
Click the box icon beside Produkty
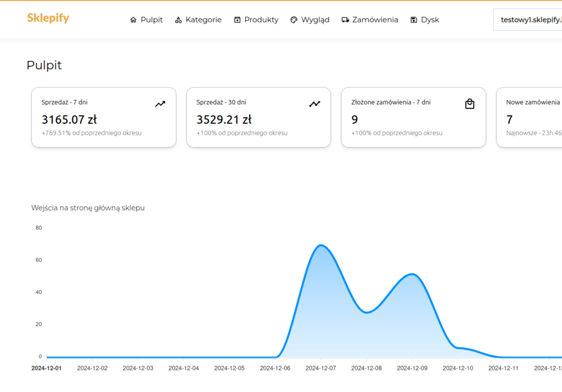[x=237, y=20]
